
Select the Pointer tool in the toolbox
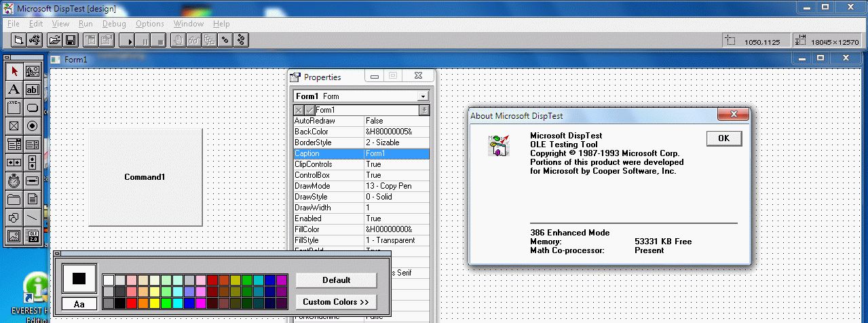(14, 71)
